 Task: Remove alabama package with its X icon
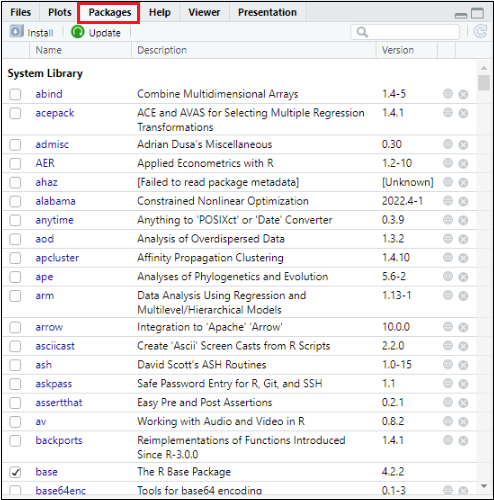(x=463, y=201)
